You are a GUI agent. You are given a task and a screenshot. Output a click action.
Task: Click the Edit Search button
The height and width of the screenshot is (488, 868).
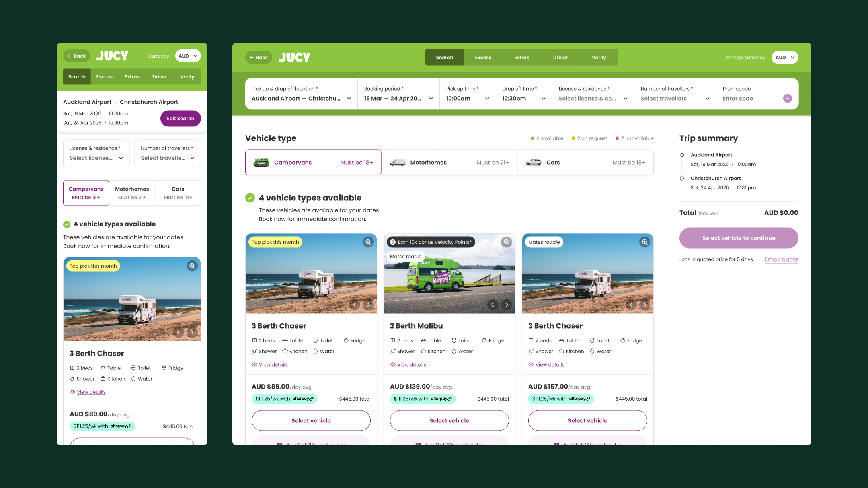[181, 118]
